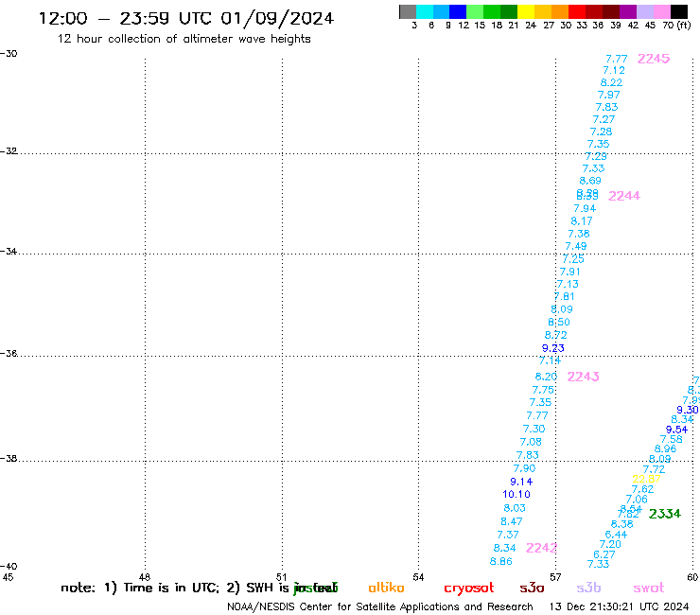Click the pink time label 2244

(624, 196)
